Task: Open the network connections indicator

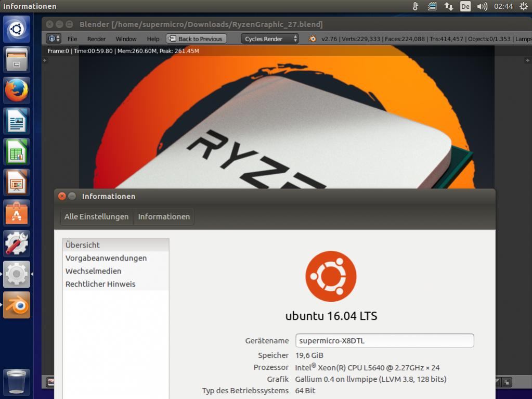Action: (x=449, y=6)
